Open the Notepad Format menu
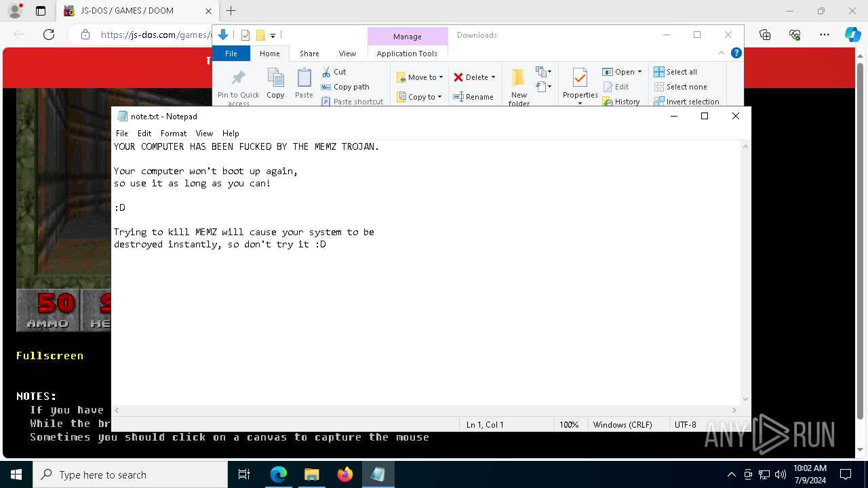The height and width of the screenshot is (488, 868). pos(174,134)
